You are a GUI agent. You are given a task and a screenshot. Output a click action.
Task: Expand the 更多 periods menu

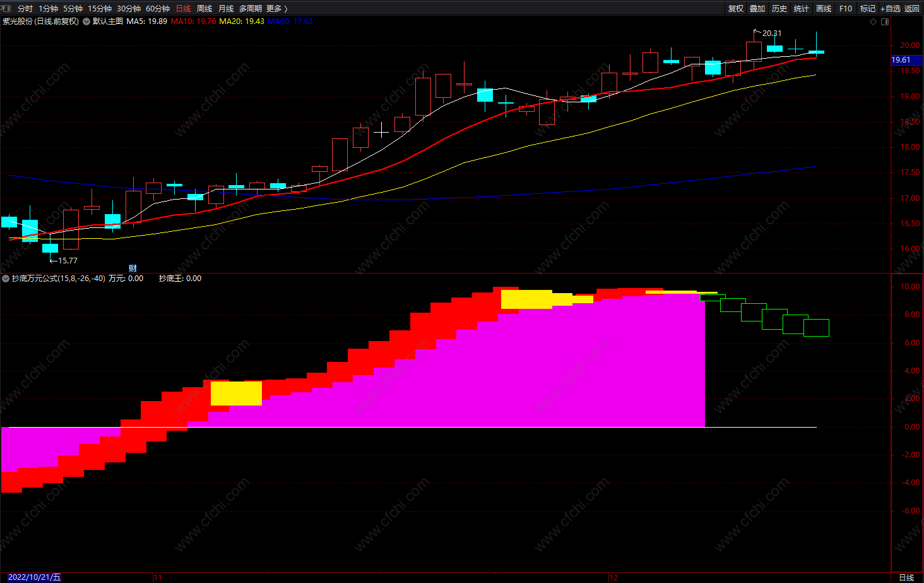pos(276,9)
